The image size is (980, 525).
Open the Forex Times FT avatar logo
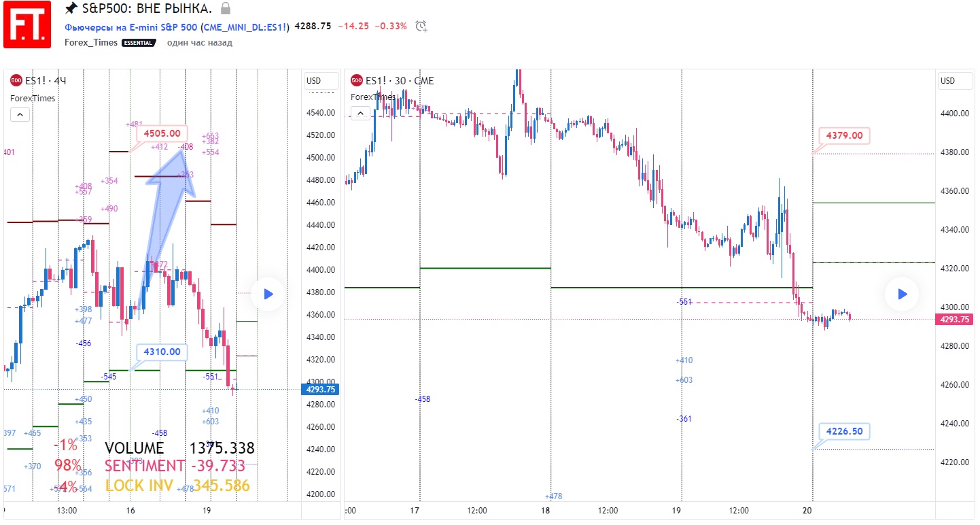tap(27, 24)
